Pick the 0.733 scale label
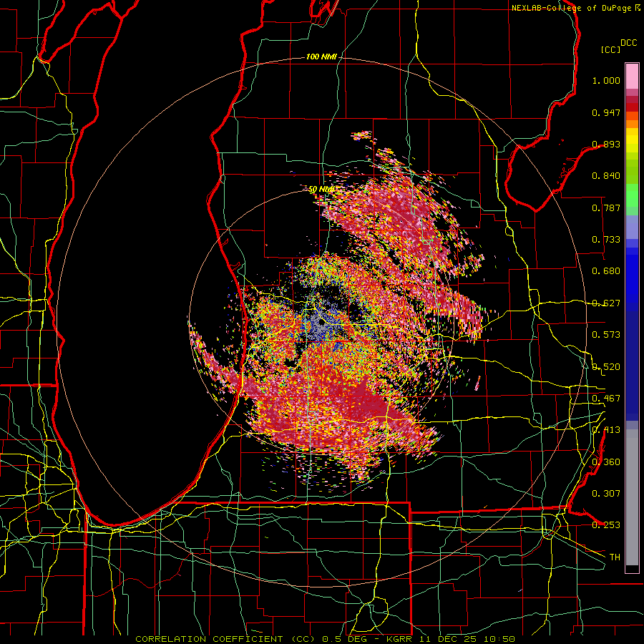Viewport: 644px width, 644px height. tap(606, 240)
